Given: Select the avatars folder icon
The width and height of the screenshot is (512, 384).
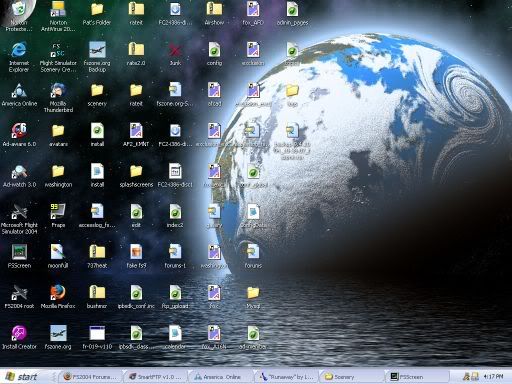Looking at the screenshot, I should (58, 131).
